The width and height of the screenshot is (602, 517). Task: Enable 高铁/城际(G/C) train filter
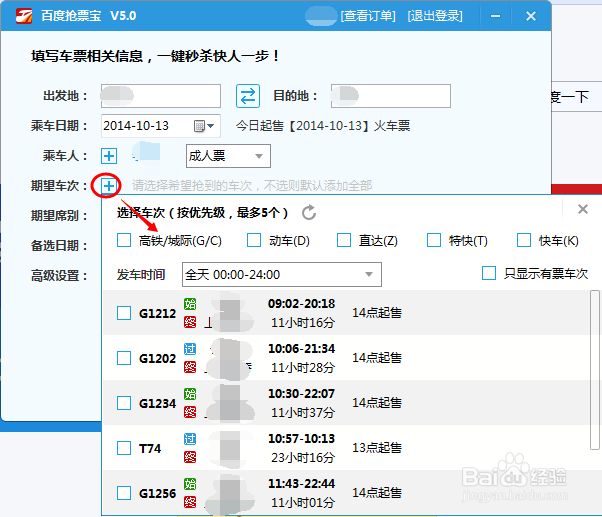coord(124,240)
